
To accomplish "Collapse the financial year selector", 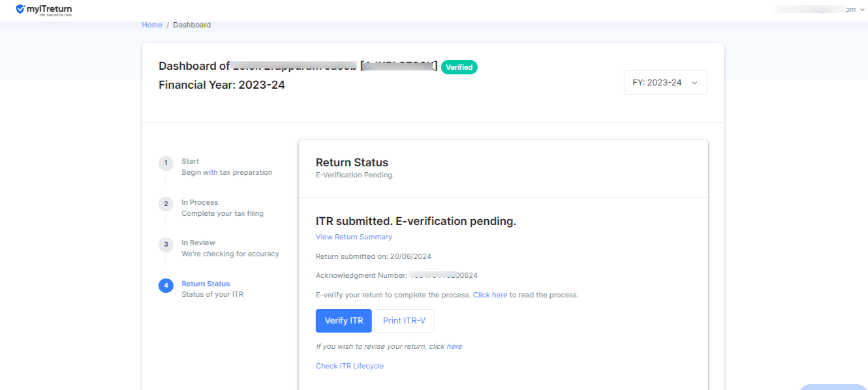I will (665, 82).
